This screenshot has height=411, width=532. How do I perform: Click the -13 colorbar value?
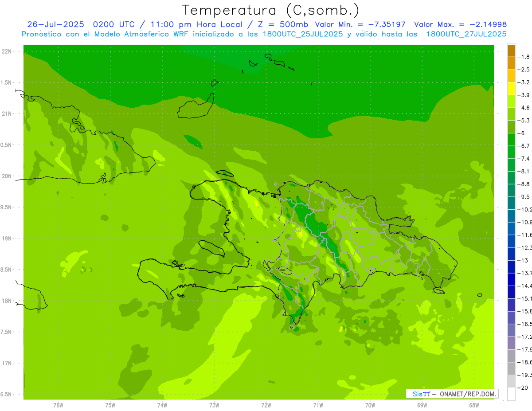524,261
